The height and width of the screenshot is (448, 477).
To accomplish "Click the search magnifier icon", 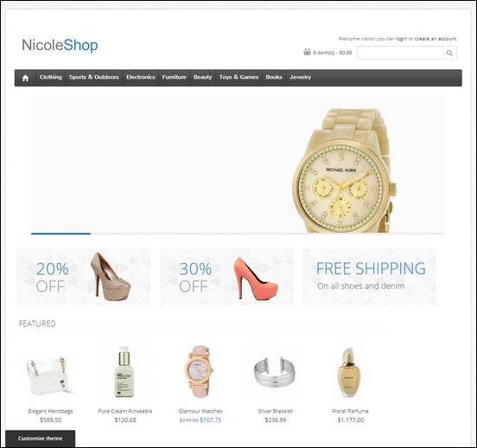I will 449,53.
